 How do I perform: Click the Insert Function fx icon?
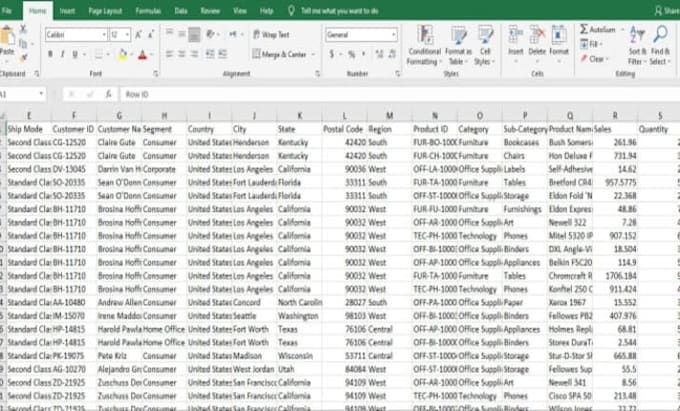pos(108,94)
